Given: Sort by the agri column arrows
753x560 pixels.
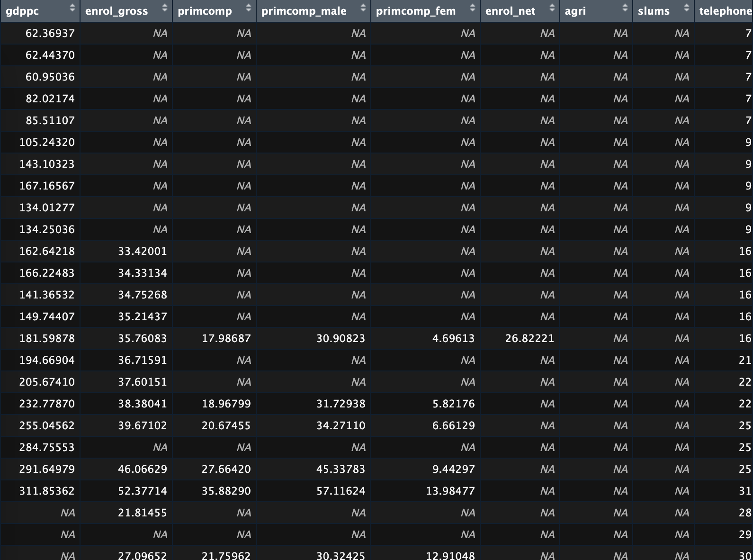Looking at the screenshot, I should pyautogui.click(x=625, y=8).
